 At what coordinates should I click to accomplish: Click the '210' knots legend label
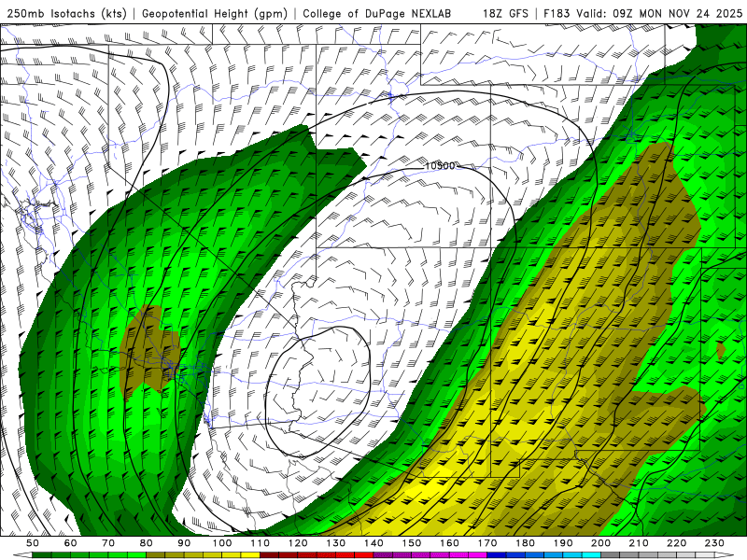[x=639, y=543]
